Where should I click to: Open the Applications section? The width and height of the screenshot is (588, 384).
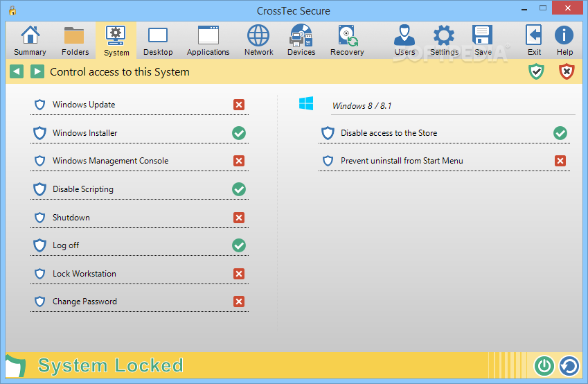208,40
